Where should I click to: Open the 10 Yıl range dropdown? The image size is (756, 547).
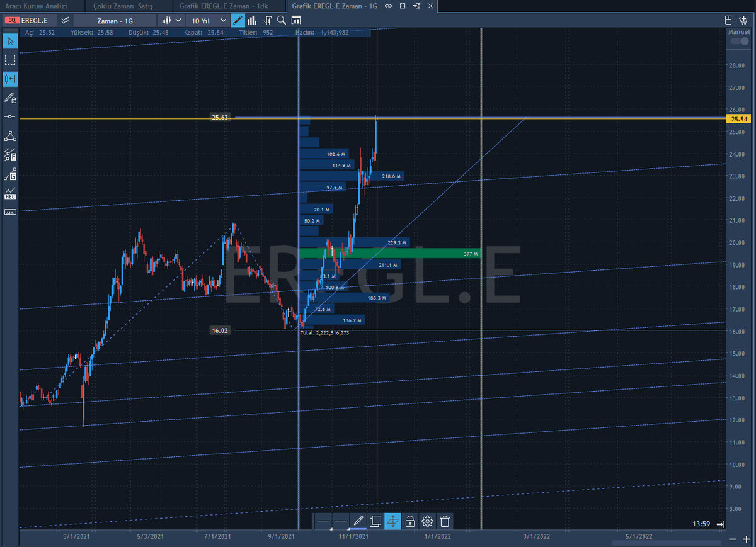[207, 20]
